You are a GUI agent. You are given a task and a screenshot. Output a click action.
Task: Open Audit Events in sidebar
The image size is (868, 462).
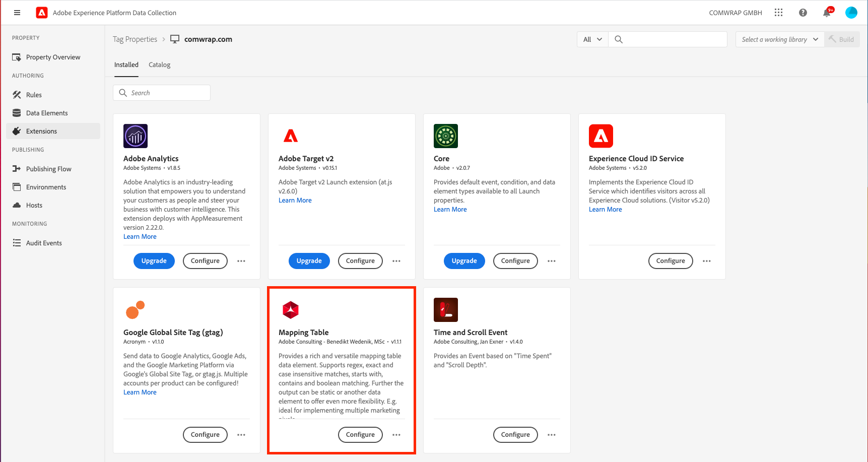point(53,243)
